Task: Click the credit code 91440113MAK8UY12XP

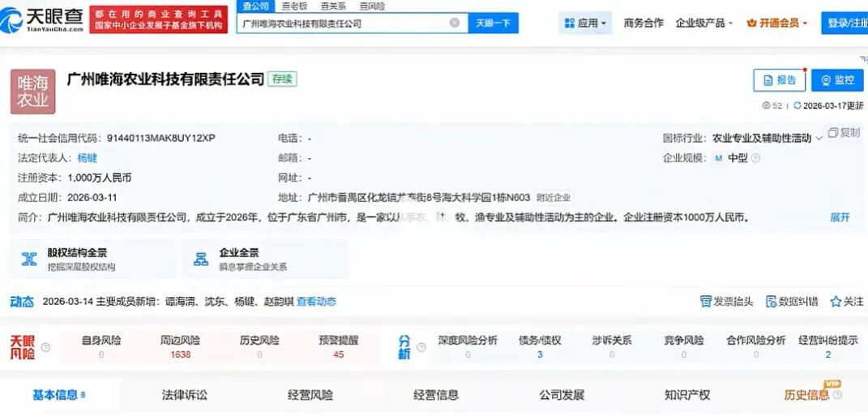Action: [x=160, y=138]
